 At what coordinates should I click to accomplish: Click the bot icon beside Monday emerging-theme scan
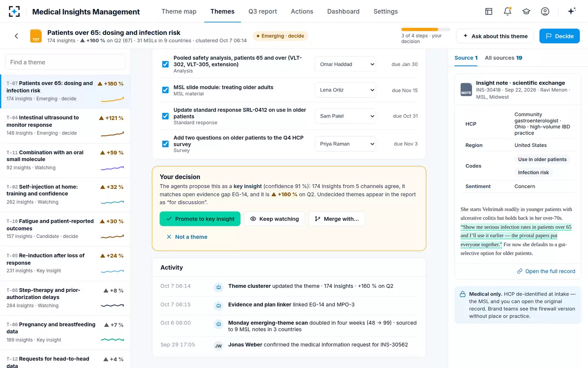tap(218, 324)
